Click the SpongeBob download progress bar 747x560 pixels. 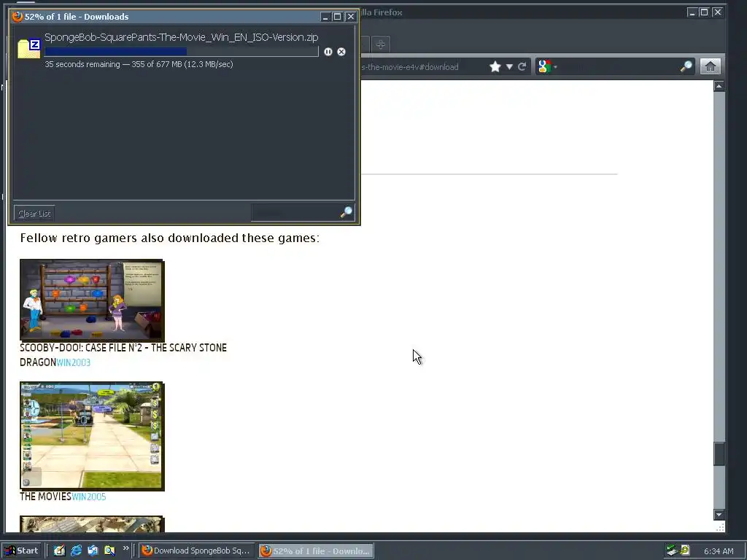tap(181, 52)
